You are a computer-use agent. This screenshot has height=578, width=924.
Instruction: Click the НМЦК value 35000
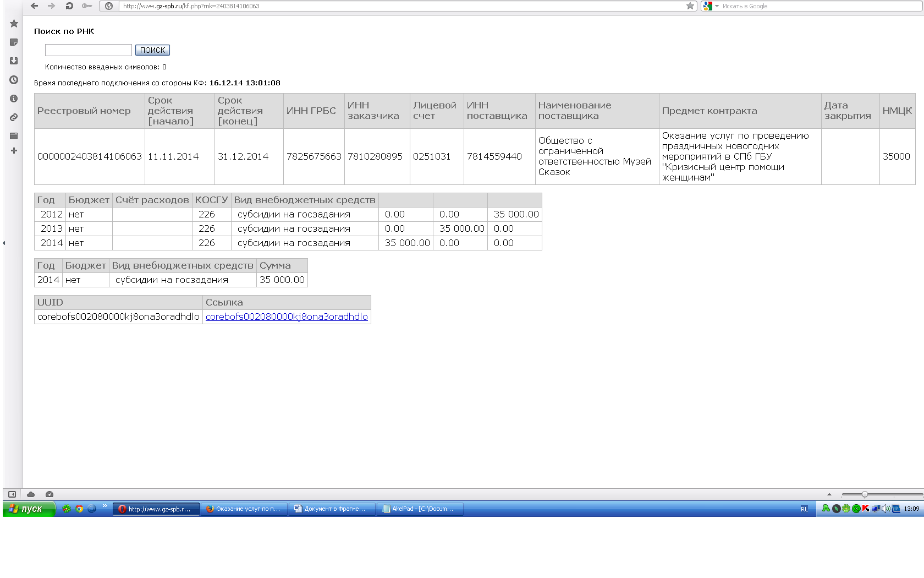coord(897,156)
